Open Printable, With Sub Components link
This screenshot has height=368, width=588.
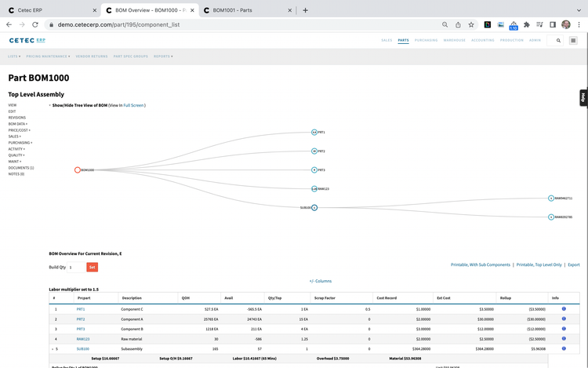[481, 265]
